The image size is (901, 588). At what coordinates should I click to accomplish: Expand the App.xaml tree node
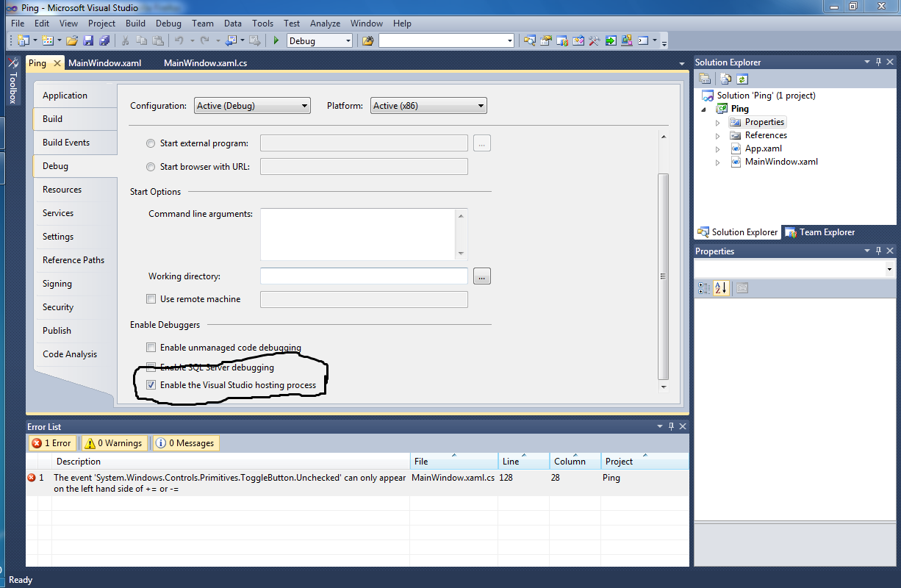[x=718, y=148]
